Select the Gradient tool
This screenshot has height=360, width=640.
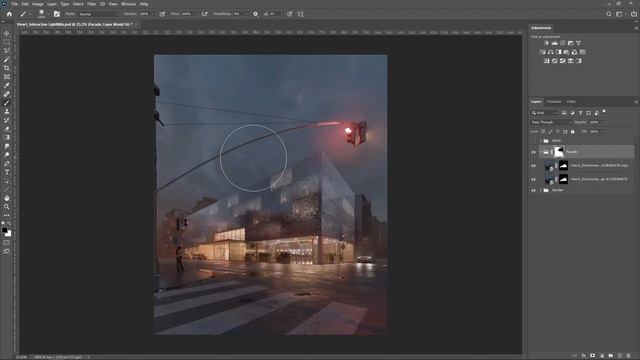tap(7, 138)
